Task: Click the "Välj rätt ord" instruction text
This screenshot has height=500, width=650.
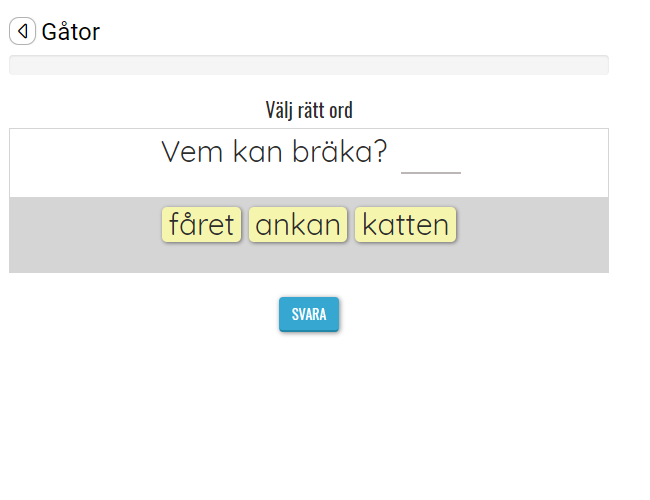Action: tap(308, 109)
